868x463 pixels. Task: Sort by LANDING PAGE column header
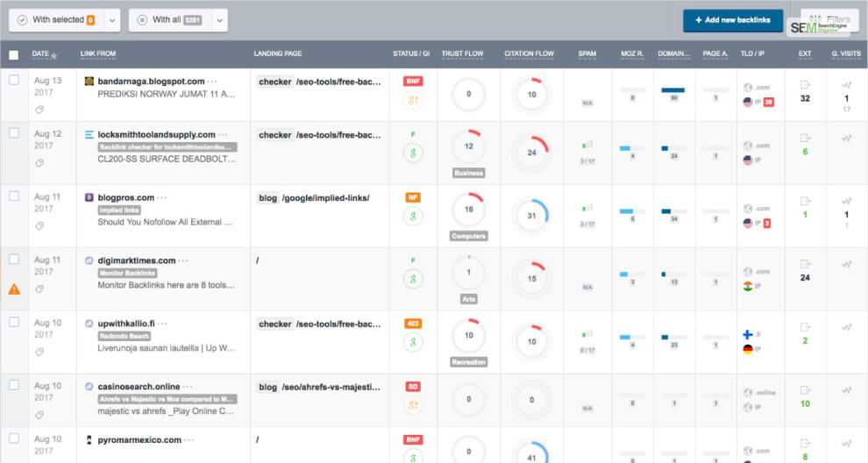(278, 53)
